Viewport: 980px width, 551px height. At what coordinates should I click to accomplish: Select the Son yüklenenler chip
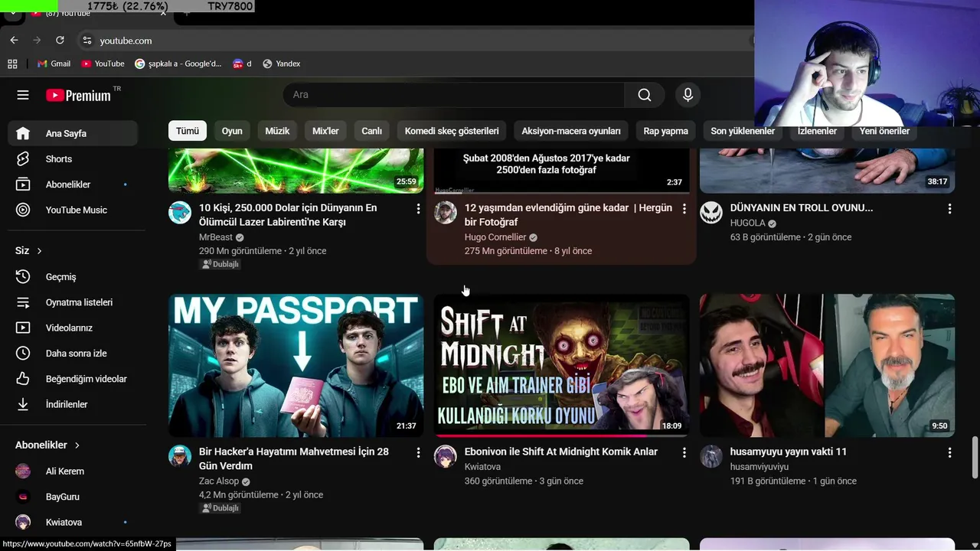743,131
